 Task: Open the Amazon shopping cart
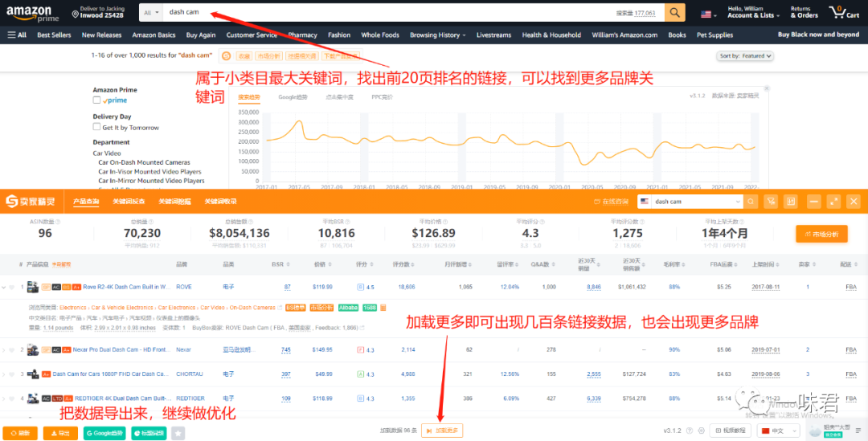pos(844,12)
